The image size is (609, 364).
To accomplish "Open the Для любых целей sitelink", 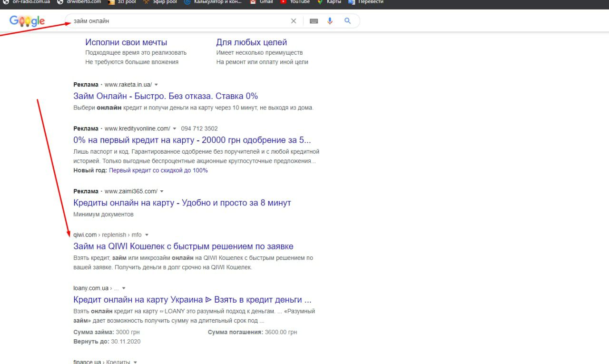I will pos(252,42).
